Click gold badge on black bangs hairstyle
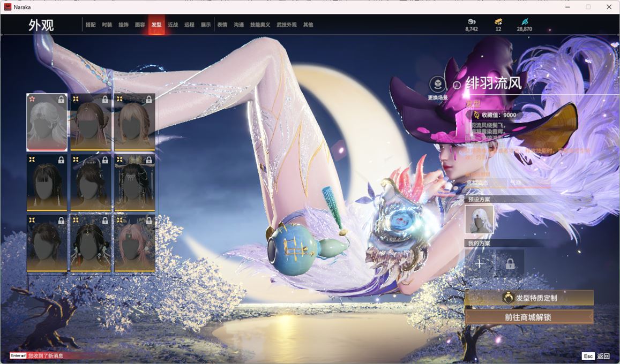Screen dimensions: 620x364 pos(32,160)
